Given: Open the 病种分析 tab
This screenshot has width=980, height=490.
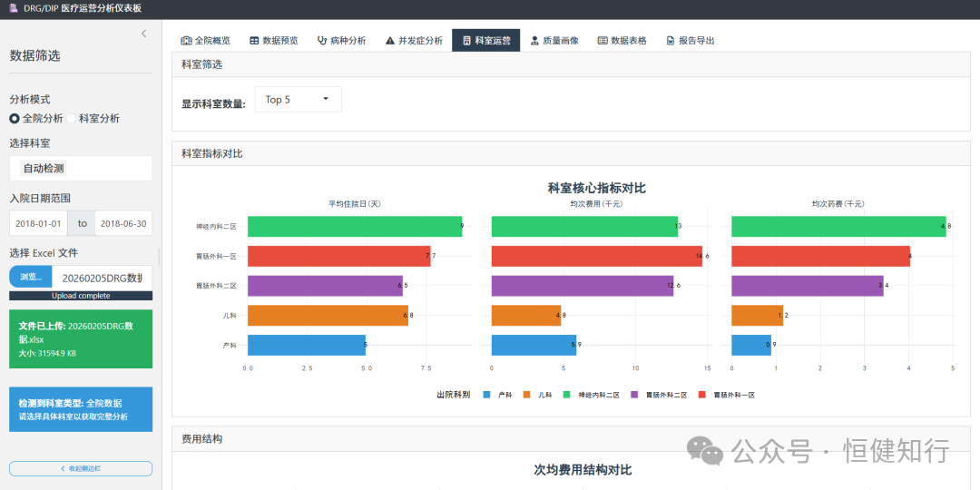Looking at the screenshot, I should pyautogui.click(x=341, y=41).
